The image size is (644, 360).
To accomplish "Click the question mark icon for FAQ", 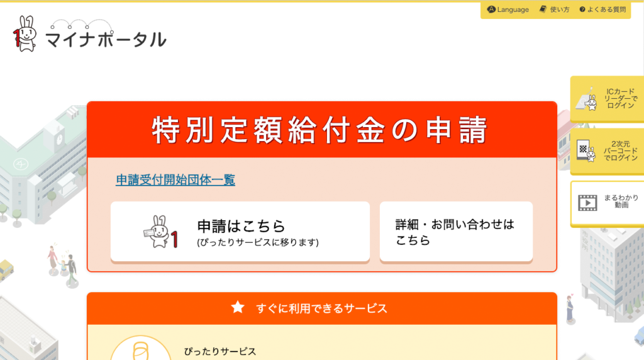I will [582, 9].
